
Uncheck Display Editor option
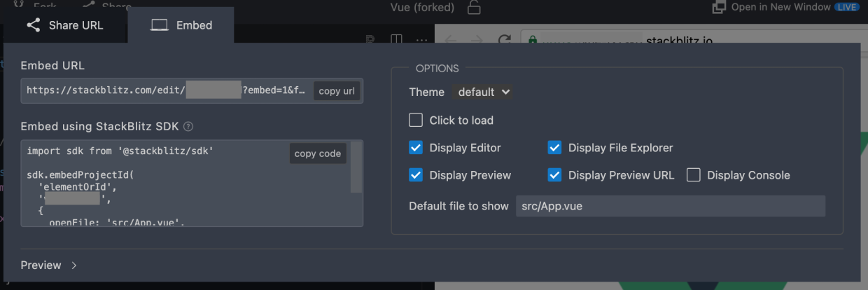tap(416, 148)
